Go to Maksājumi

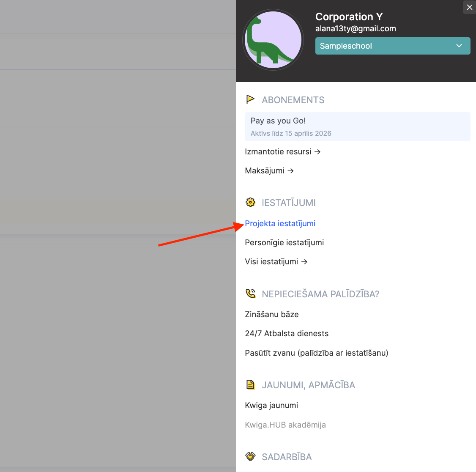click(x=269, y=171)
